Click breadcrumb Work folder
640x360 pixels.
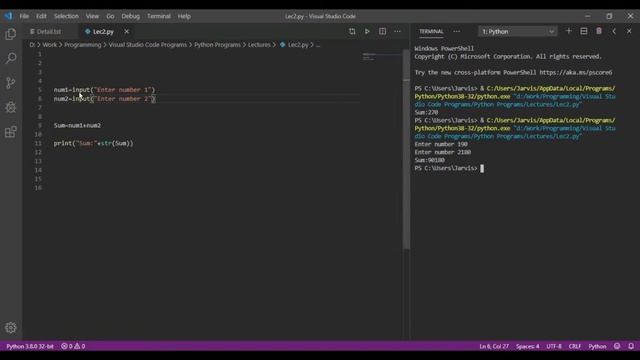[x=50, y=45]
